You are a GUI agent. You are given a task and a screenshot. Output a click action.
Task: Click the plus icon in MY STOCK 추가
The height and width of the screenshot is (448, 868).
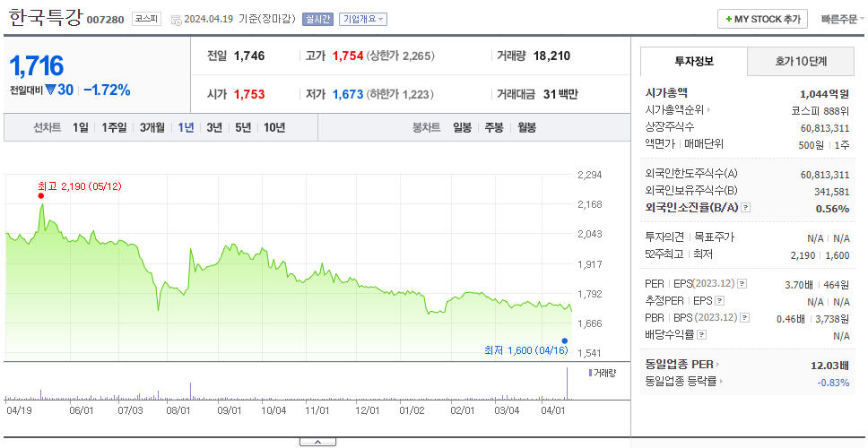729,19
